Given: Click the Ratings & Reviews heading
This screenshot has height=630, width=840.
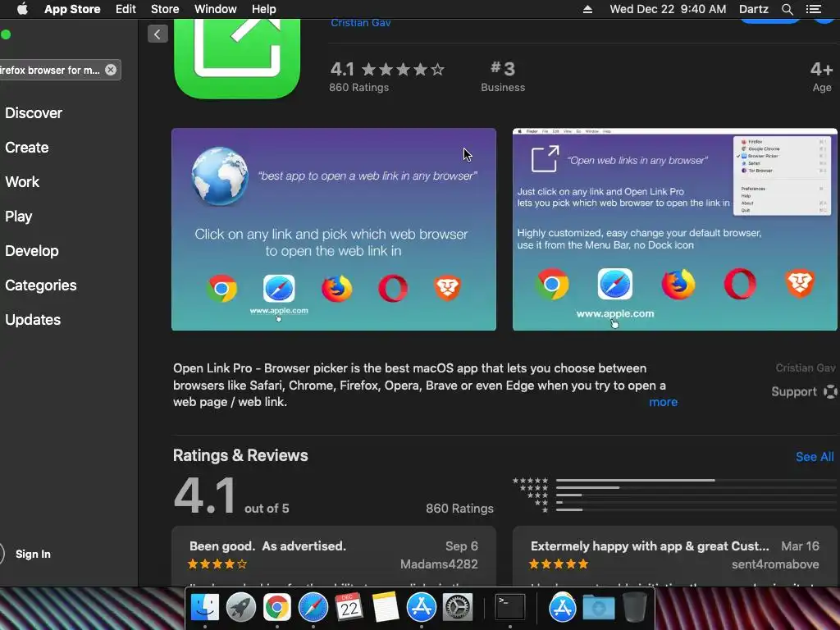Looking at the screenshot, I should click(240, 455).
